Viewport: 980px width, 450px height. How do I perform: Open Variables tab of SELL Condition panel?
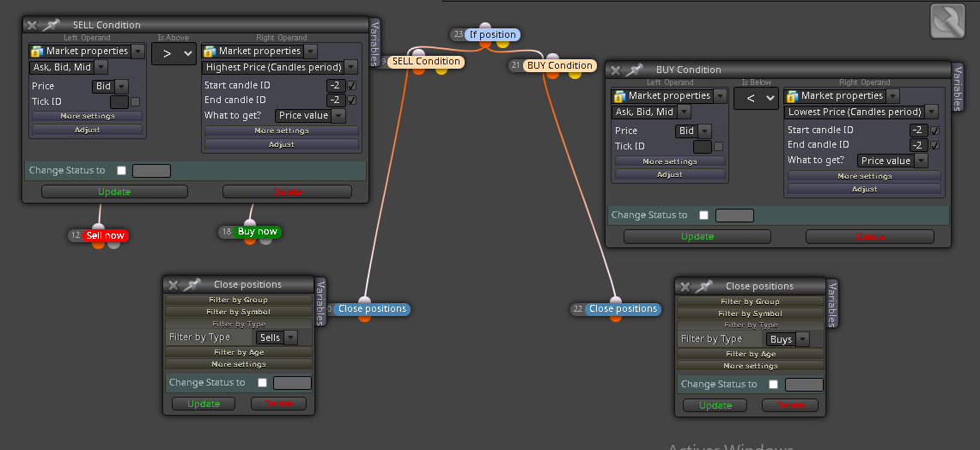point(374,42)
